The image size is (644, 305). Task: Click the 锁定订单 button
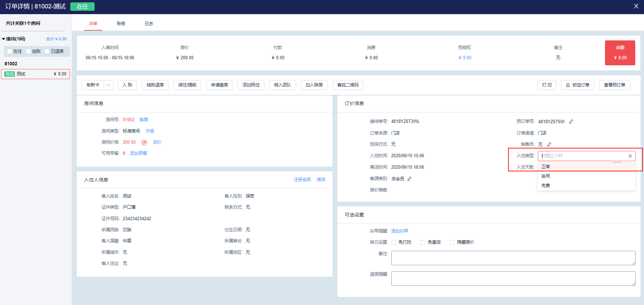point(577,85)
